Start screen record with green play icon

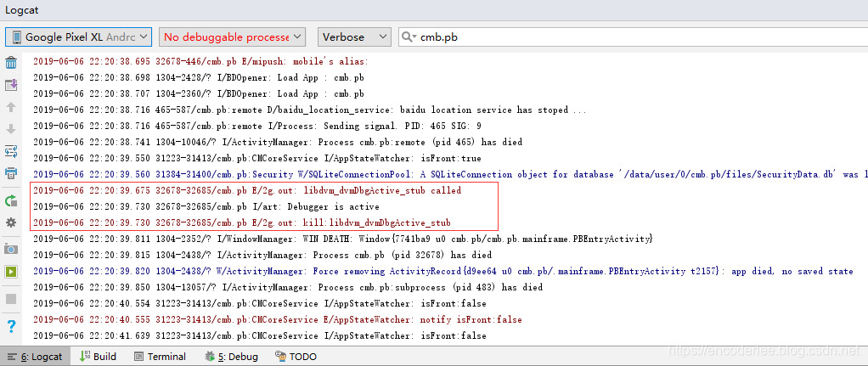coord(10,272)
